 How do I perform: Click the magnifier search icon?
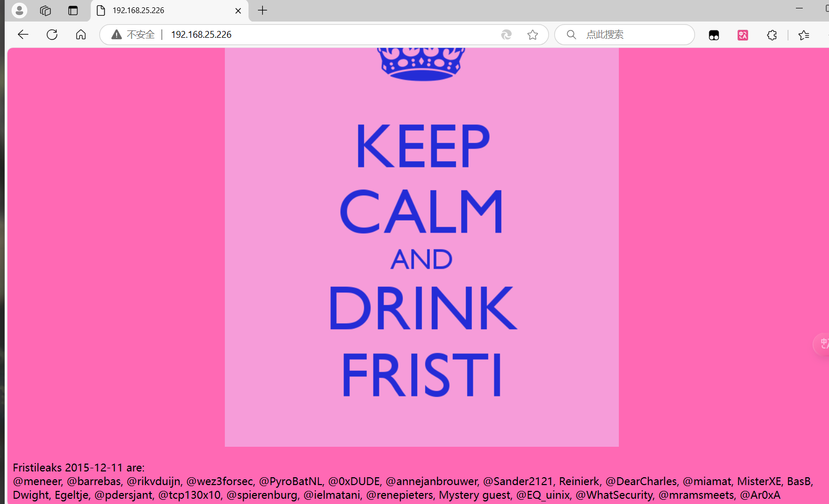tap(572, 35)
